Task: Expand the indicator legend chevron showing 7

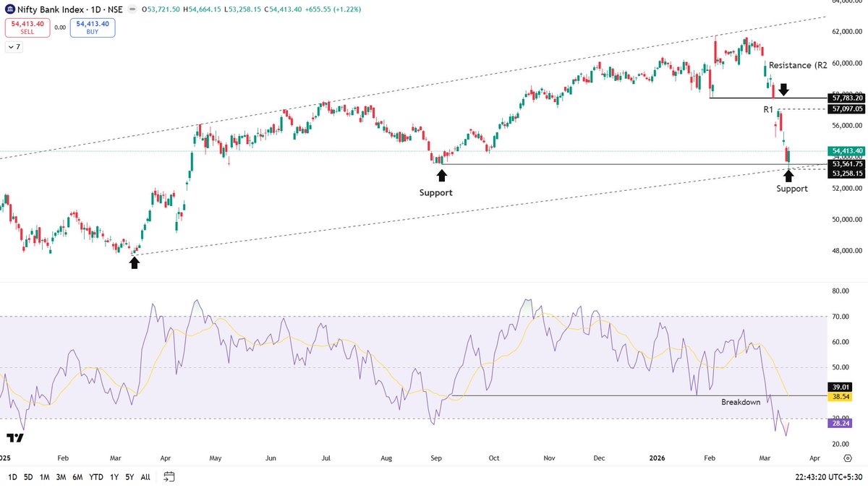Action: coord(13,46)
